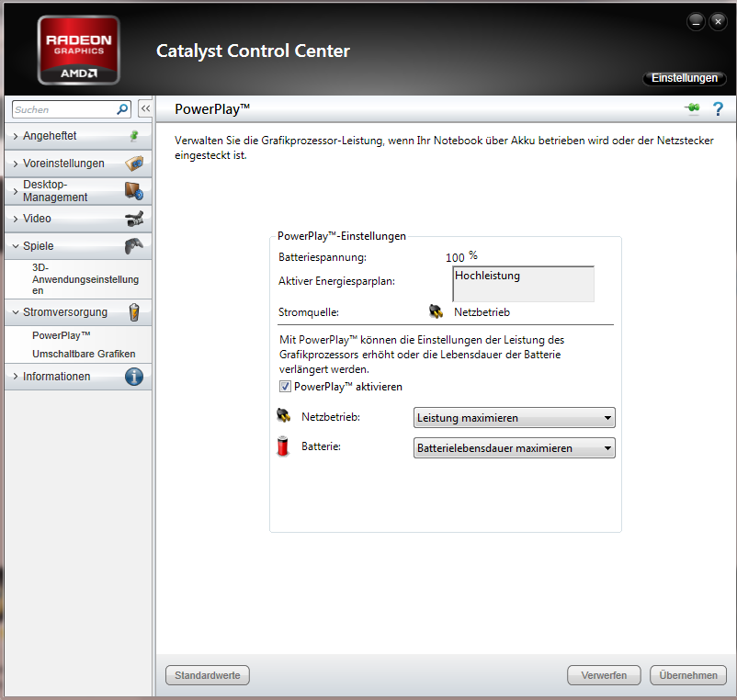Click the PowerPlay page heading
The image size is (737, 700).
coord(212,109)
